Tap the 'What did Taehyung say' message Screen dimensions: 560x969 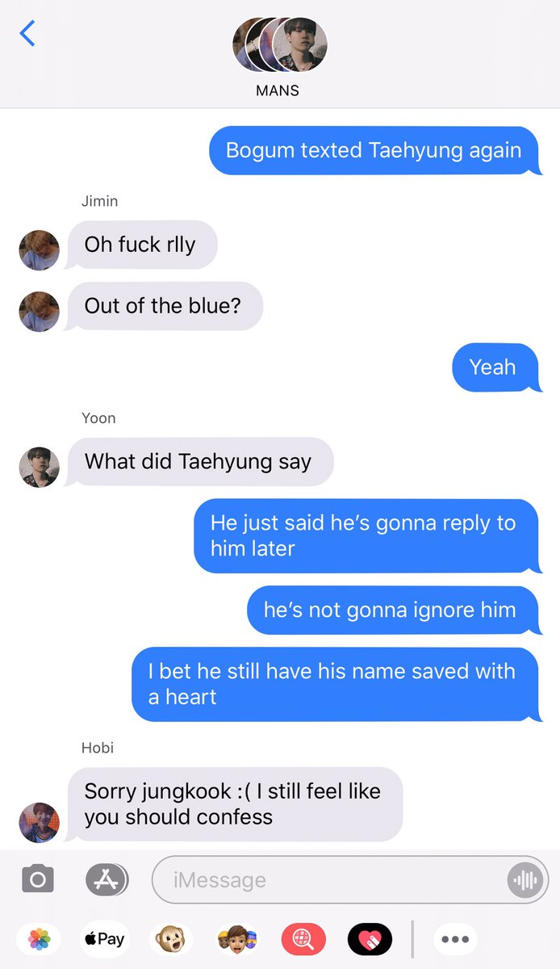tap(198, 462)
